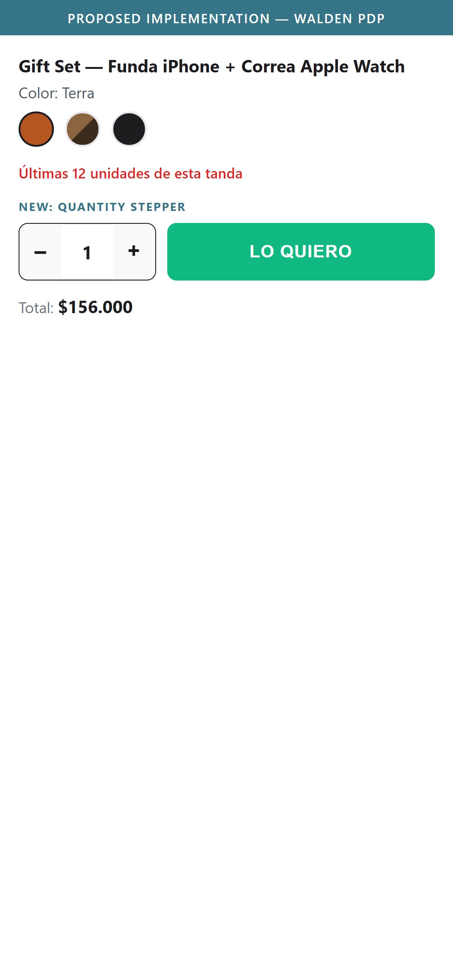Click the Últimas 12 unidades stock warning
453x980 pixels.
coord(130,173)
